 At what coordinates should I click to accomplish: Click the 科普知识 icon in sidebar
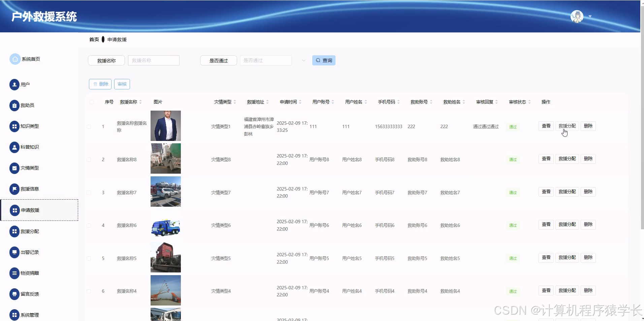click(14, 147)
